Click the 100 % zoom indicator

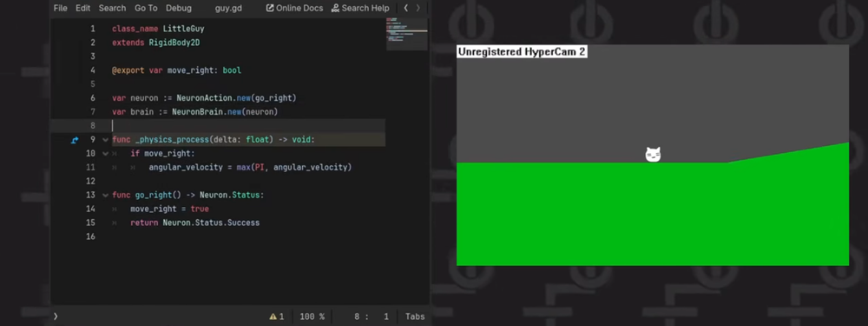coord(312,316)
